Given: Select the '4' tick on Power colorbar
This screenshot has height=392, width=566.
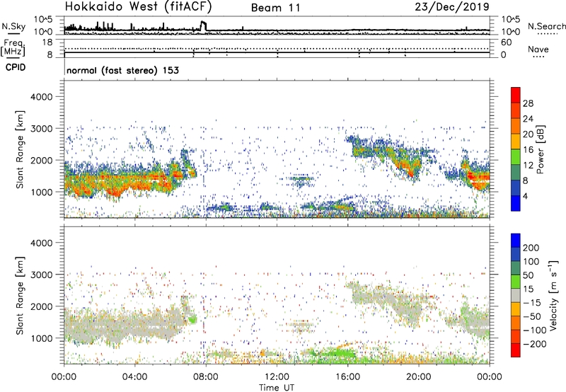Looking at the screenshot, I should (x=526, y=196).
